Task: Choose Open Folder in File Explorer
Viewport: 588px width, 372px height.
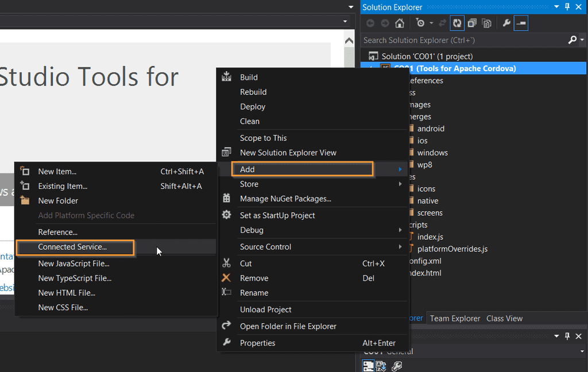Action: [312, 326]
